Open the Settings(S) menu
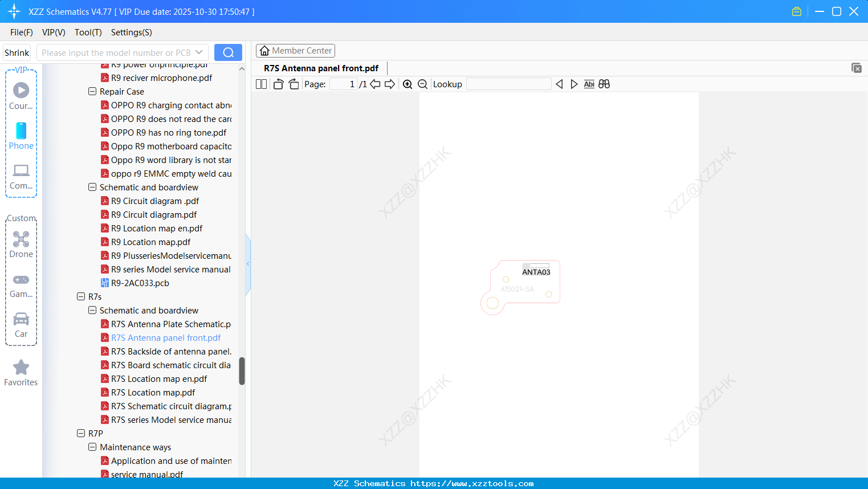Viewport: 868px width, 489px height. [132, 32]
